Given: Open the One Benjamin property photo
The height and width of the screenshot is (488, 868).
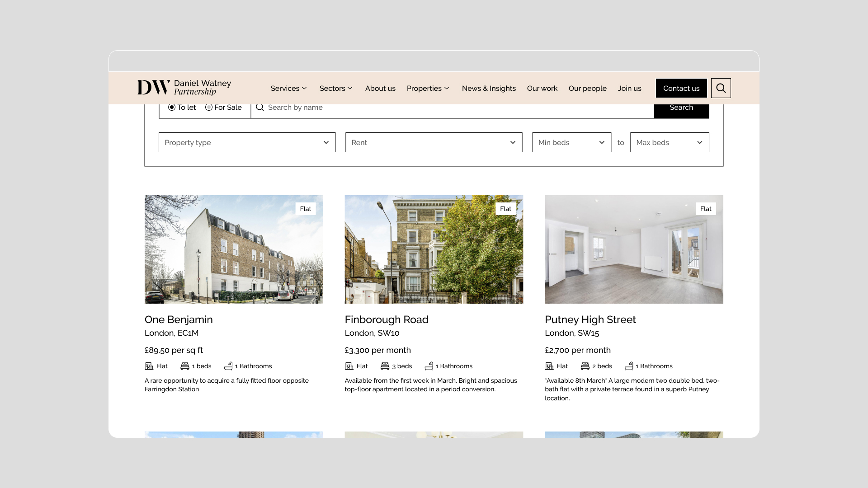Looking at the screenshot, I should click(x=234, y=249).
